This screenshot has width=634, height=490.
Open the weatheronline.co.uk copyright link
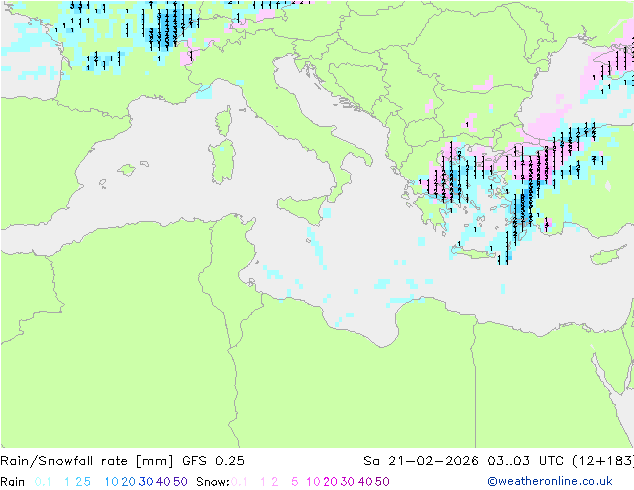click(x=550, y=482)
